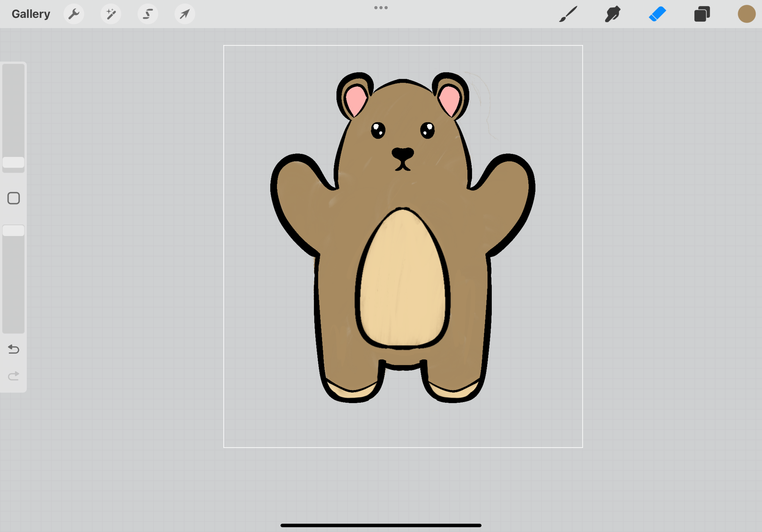The height and width of the screenshot is (532, 762).
Task: Tap the Redo arrow in the sidebar
Action: coord(14,376)
